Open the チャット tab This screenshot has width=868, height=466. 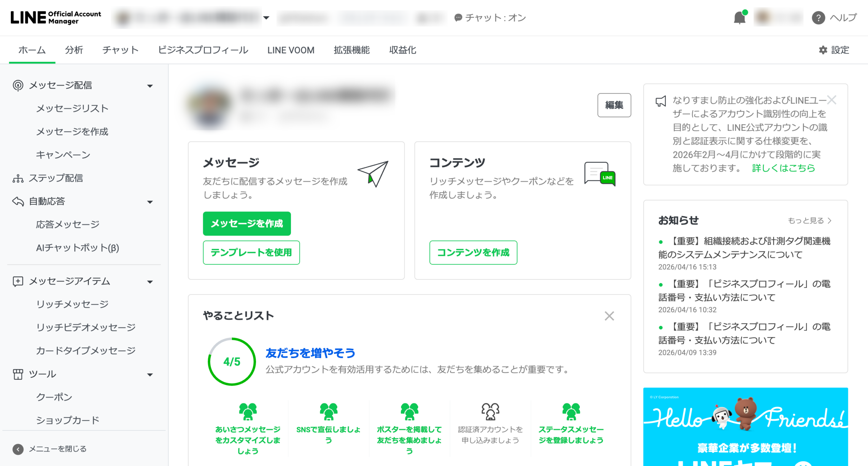coord(121,50)
